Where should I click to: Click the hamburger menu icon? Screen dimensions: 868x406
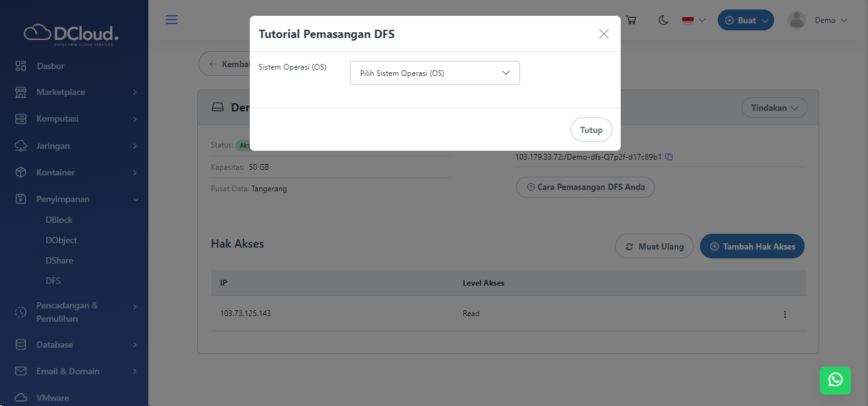[x=171, y=20]
